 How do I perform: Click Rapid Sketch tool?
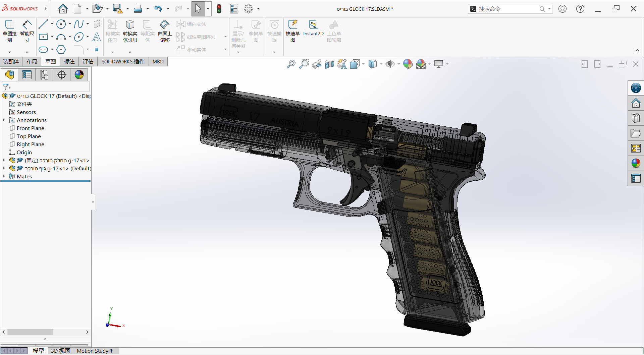point(293,31)
